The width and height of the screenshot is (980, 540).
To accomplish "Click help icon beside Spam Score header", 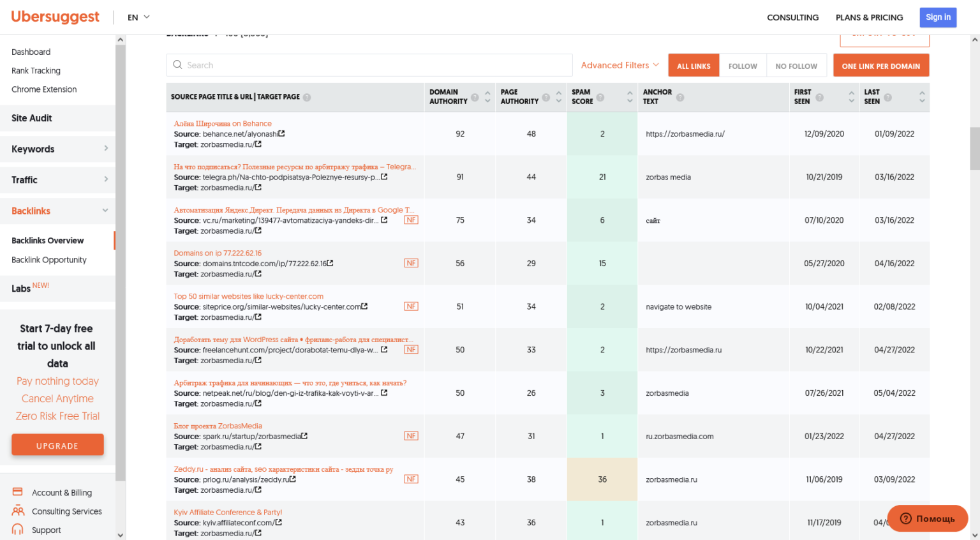I will 600,98.
